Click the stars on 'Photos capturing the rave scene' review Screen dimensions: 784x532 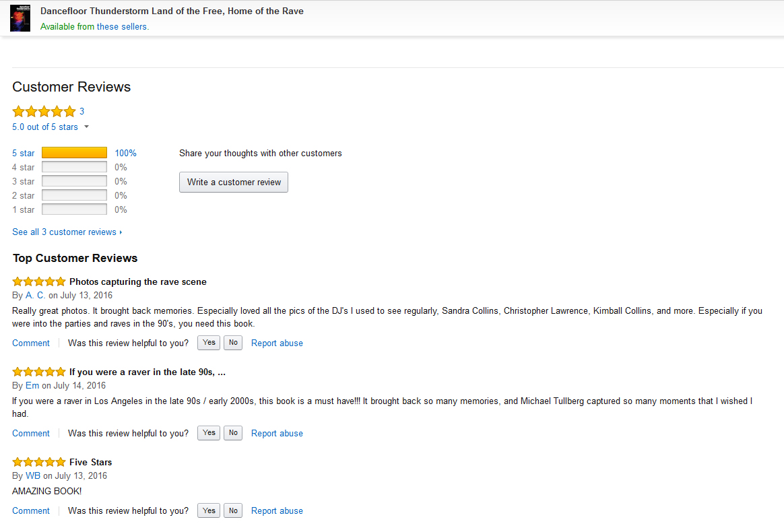click(x=39, y=281)
